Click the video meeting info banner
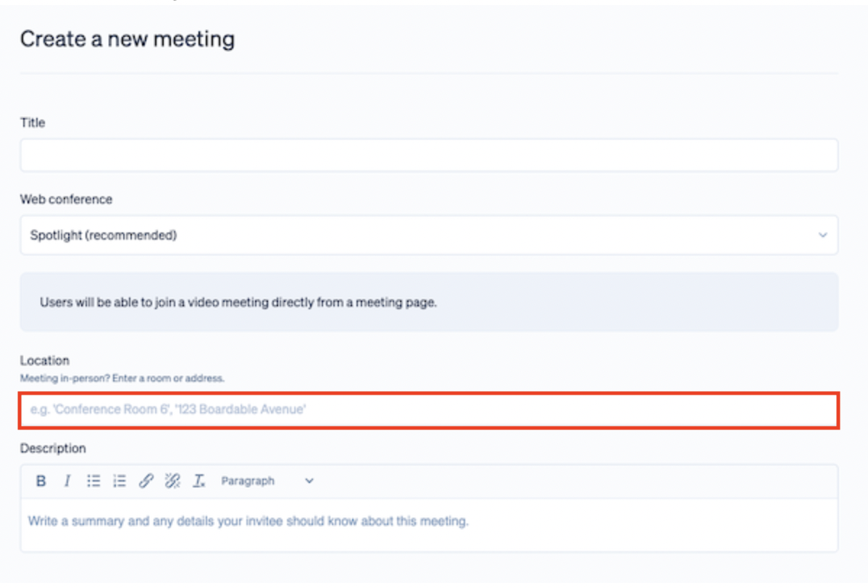 pos(429,302)
